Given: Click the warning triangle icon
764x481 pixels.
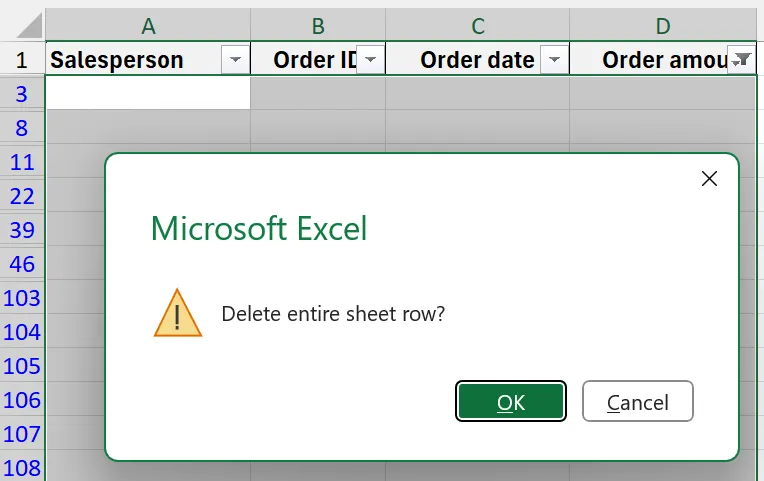Looking at the screenshot, I should pos(178,313).
